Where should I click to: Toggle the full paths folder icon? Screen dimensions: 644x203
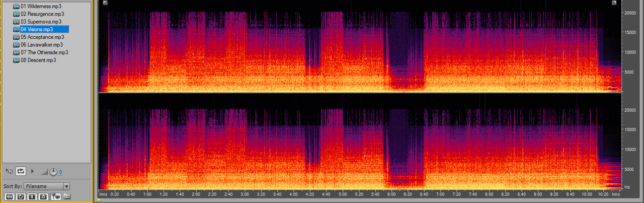pos(66,196)
